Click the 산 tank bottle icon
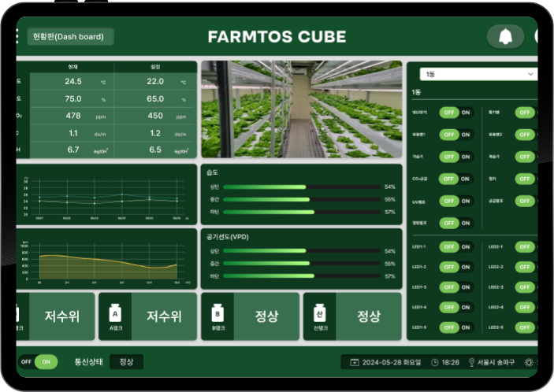The width and height of the screenshot is (554, 392). 319,312
